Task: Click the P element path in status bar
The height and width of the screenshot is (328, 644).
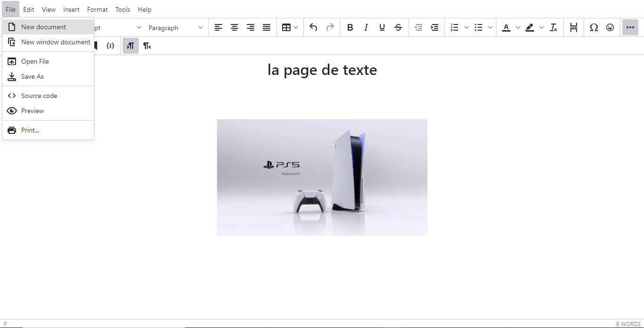Action: click(x=5, y=324)
